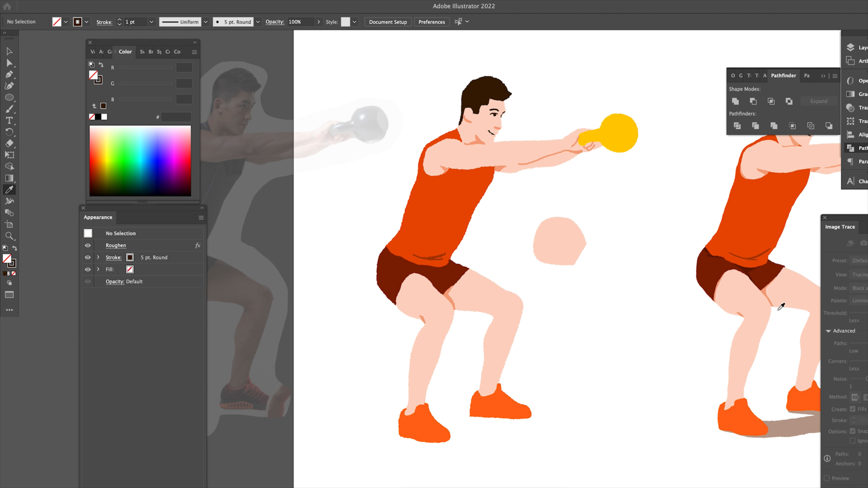The image size is (868, 488).
Task: Select the Zoom tool
Action: (x=9, y=236)
